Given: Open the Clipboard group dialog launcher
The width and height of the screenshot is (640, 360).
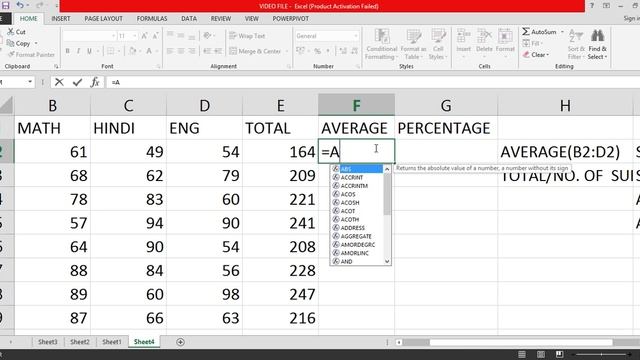Looking at the screenshot, I should coord(56,66).
